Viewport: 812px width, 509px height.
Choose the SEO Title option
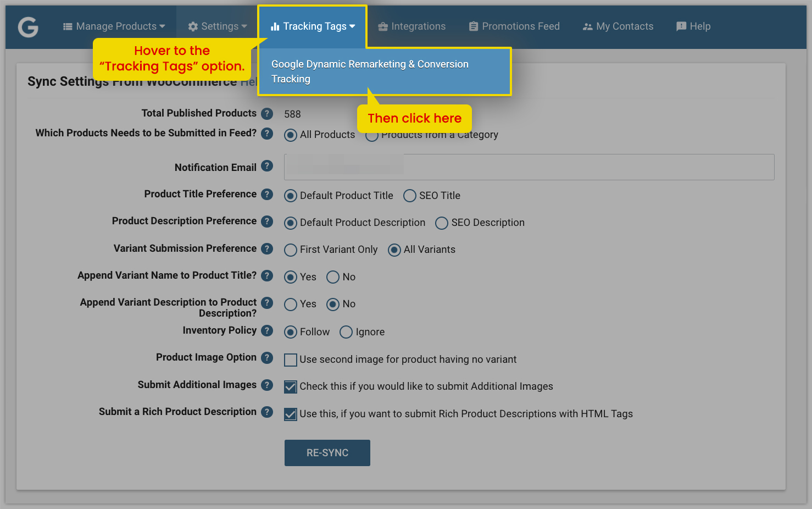coord(410,196)
